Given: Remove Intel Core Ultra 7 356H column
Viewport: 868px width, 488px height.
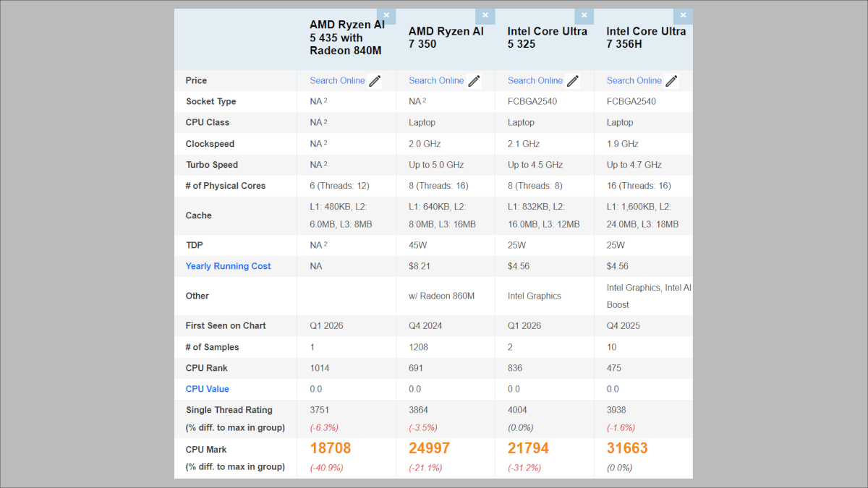Looking at the screenshot, I should (683, 15).
